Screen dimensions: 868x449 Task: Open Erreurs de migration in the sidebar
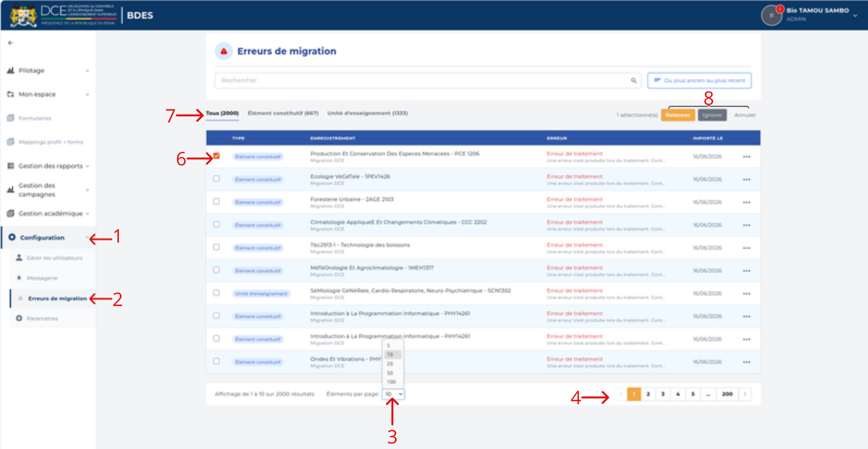coord(57,299)
